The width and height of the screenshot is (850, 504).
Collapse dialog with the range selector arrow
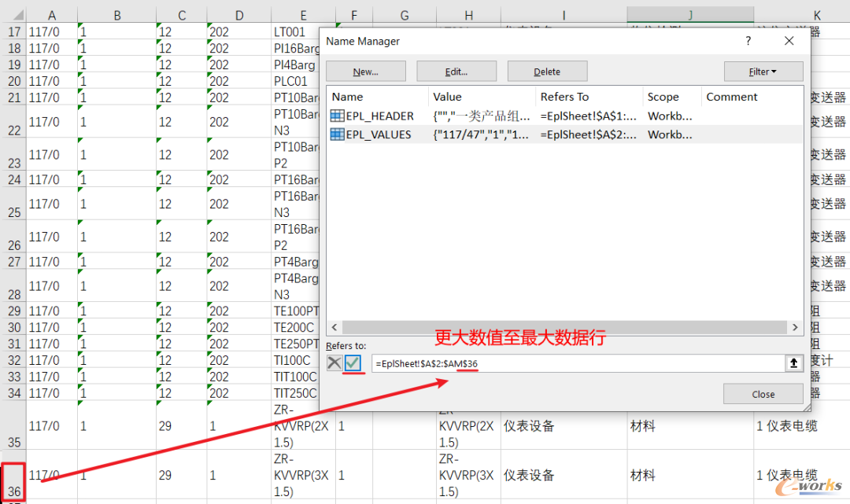[793, 363]
